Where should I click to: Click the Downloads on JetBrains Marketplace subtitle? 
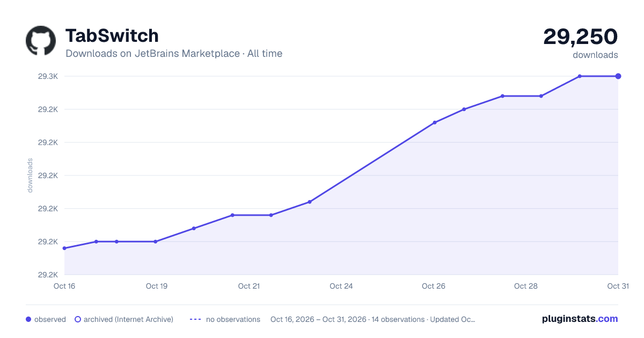pyautogui.click(x=174, y=54)
